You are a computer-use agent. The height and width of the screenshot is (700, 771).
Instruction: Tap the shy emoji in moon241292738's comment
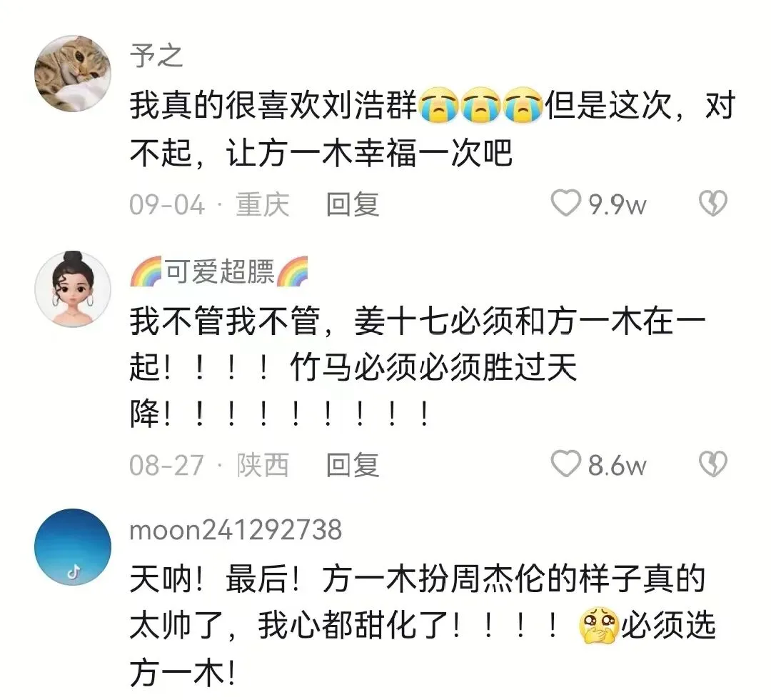point(598,626)
